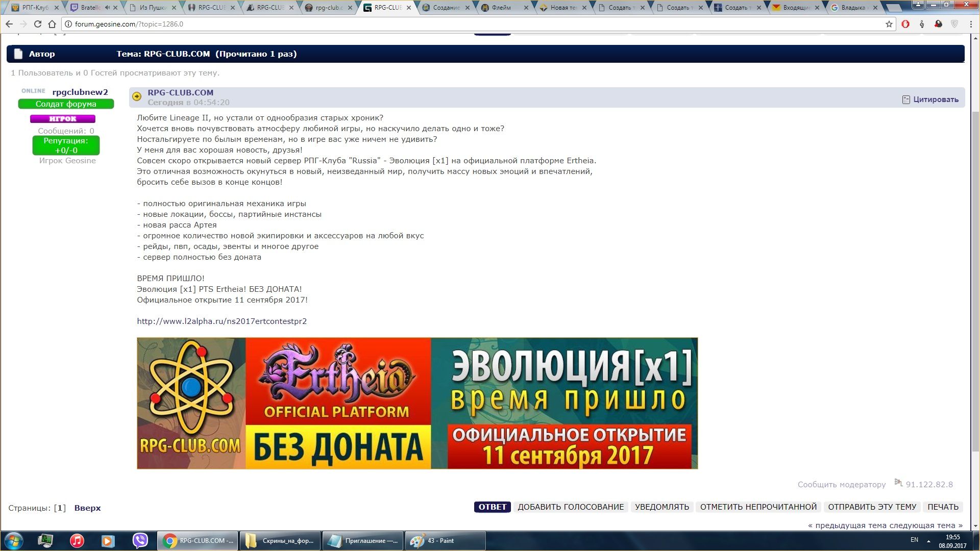Click ОТПРАВИТЬ ЭТУ ТЕМУ button

[x=872, y=507]
